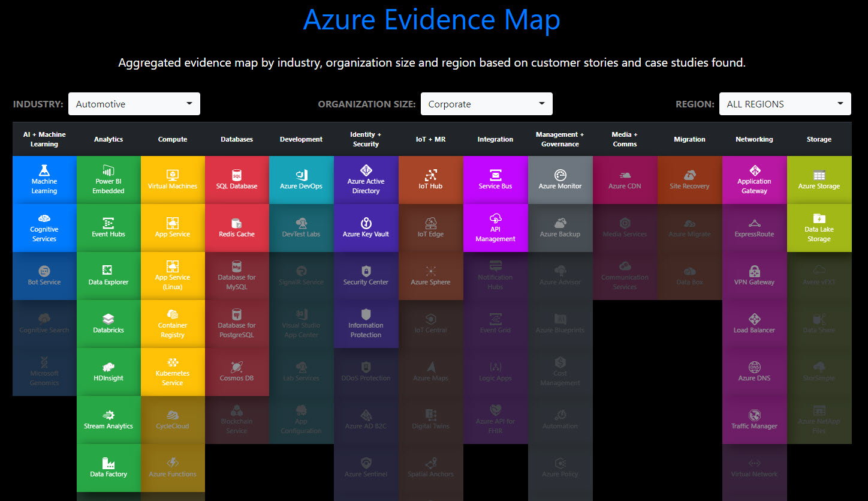
Task: Open the CycleCloud tile
Action: (173, 420)
